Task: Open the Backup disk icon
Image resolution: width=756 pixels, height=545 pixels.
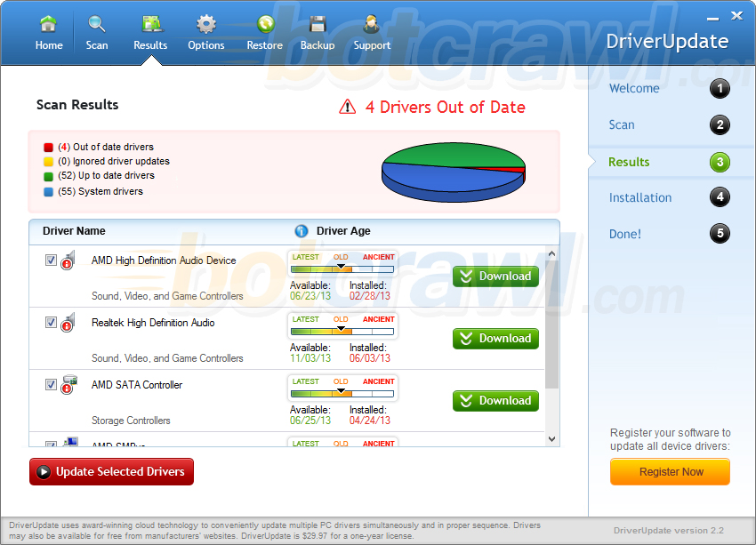Action: (x=318, y=24)
